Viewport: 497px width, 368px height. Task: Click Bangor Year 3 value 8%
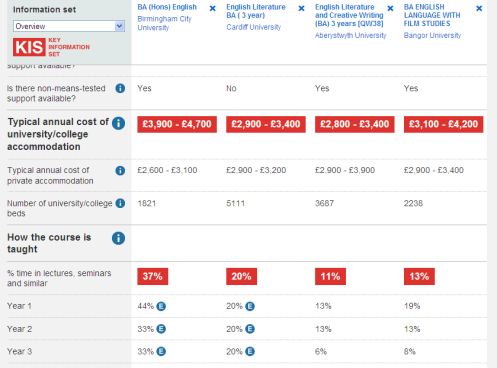pos(410,351)
